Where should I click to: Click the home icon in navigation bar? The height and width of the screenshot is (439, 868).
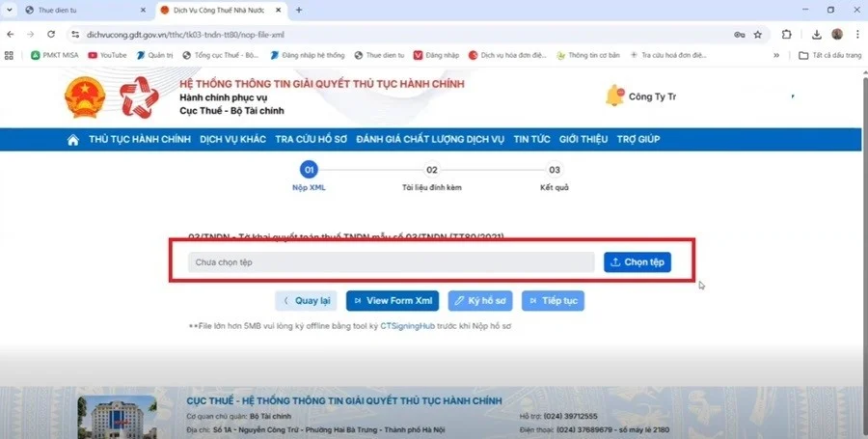point(72,140)
